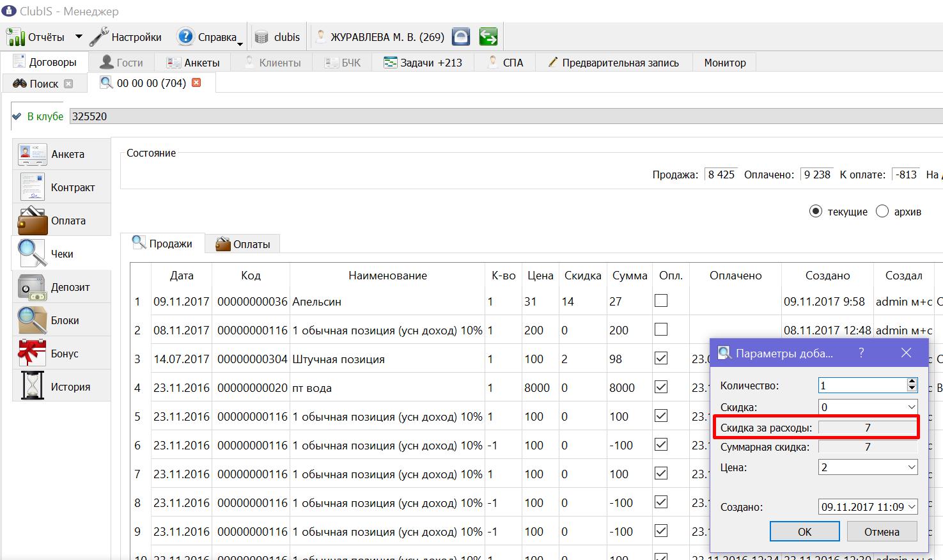The image size is (943, 560).
Task: Toggle paid checkbox for row 6
Action: pyautogui.click(x=661, y=444)
